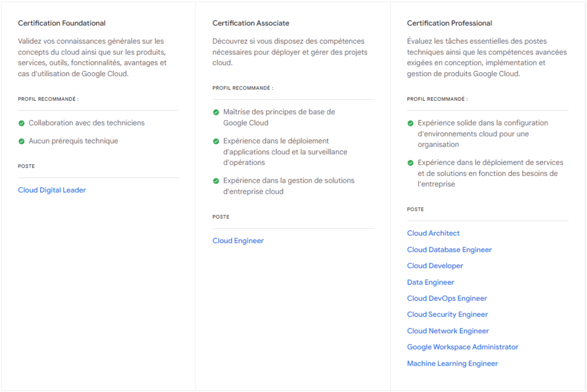Open the Cloud Engineer link
The width and height of the screenshot is (587, 392).
point(238,240)
